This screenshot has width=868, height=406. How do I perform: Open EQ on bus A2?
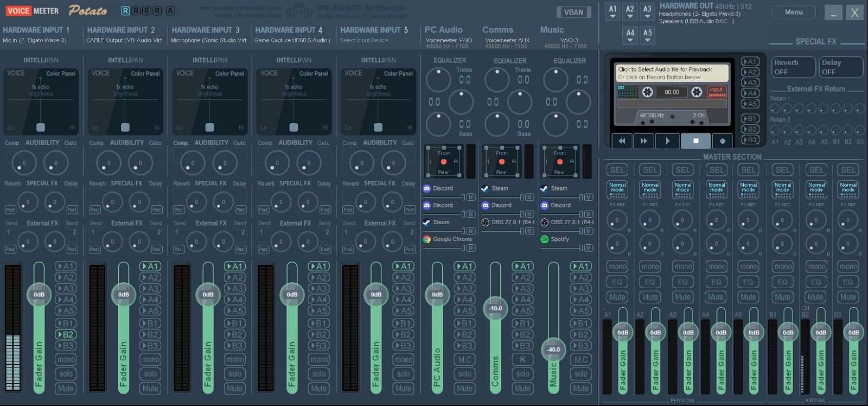[650, 282]
